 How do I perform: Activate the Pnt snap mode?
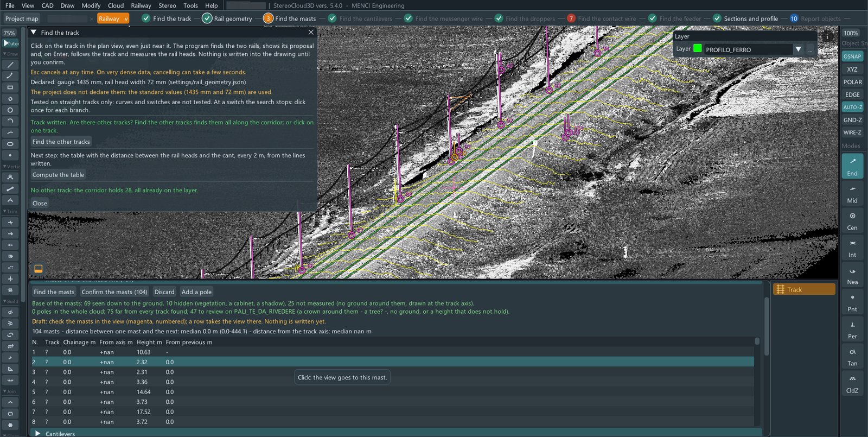(x=852, y=302)
